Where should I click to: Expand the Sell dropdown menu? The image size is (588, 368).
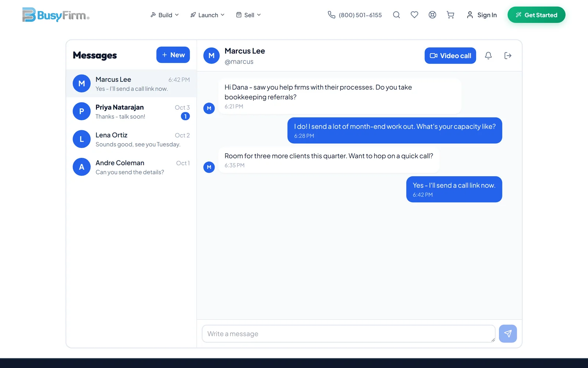pos(248,15)
